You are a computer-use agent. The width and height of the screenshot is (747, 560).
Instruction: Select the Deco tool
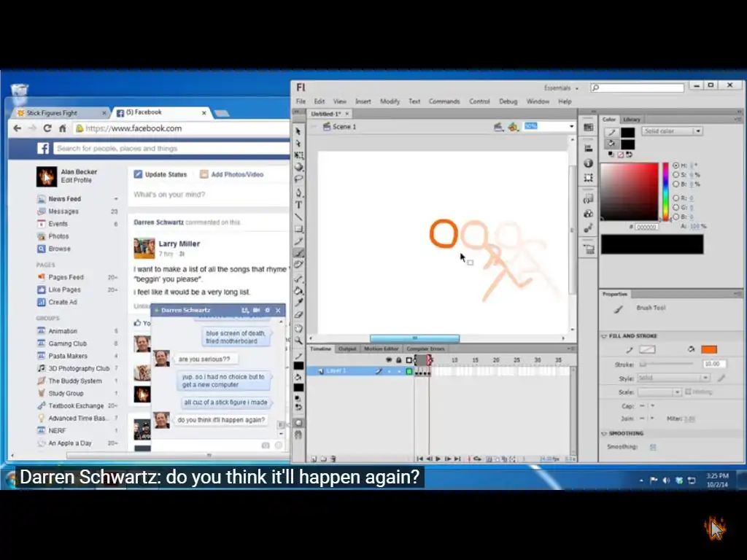point(298,265)
